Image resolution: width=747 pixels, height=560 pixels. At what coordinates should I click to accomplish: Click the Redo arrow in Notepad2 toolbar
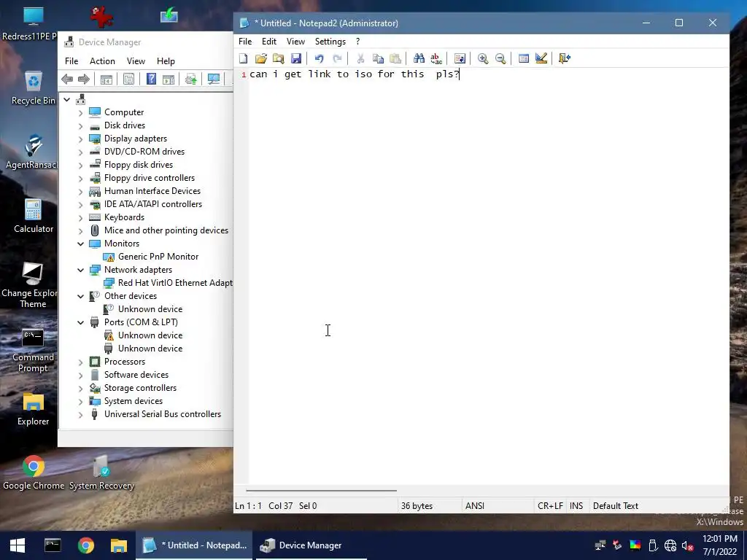(337, 58)
